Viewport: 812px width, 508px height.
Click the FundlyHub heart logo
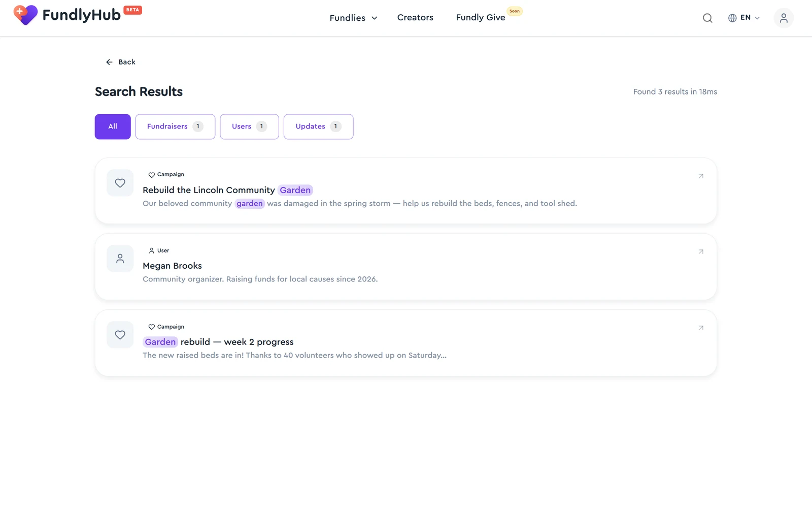point(25,15)
